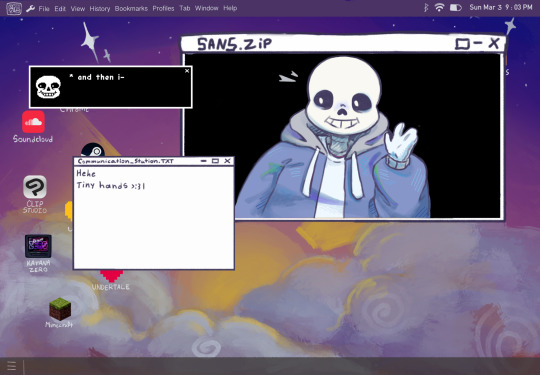Minimize the SANS.ZIP window
540x375 pixels.
tap(478, 43)
